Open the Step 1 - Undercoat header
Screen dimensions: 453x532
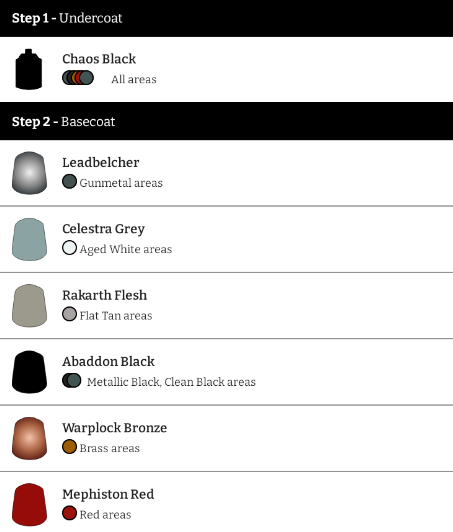[x=226, y=18]
